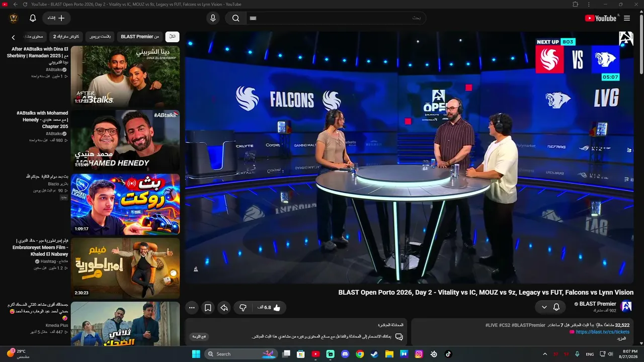Screen dimensions: 644x362
Task: Open notifications bell in YouTube header
Action: click(x=33, y=18)
